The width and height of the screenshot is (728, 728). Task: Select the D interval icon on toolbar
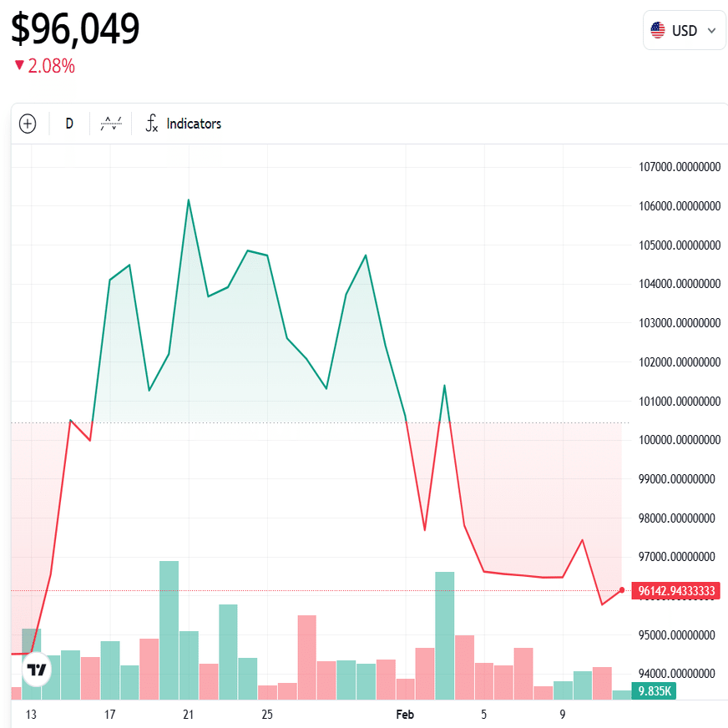pyautogui.click(x=68, y=124)
